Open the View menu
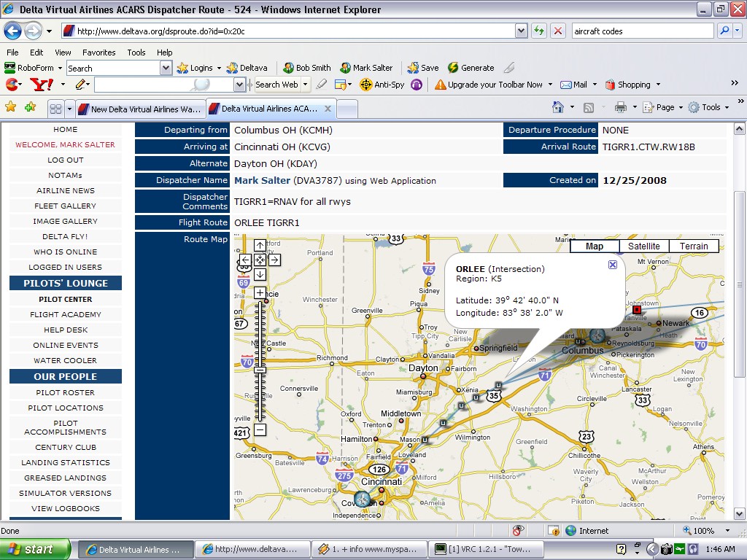 (x=63, y=52)
